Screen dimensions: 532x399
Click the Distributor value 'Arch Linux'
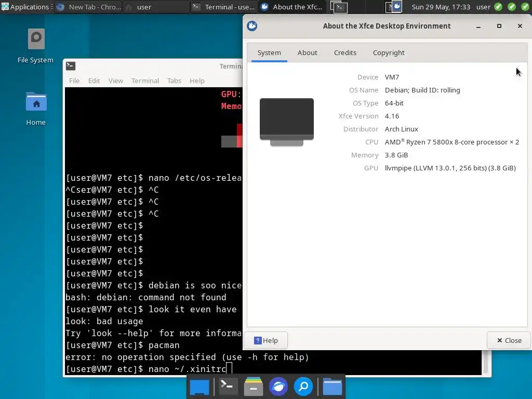tap(402, 129)
